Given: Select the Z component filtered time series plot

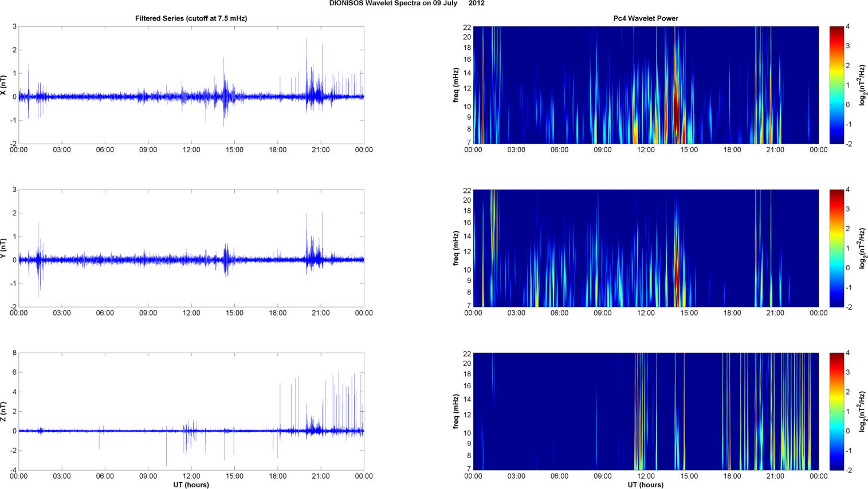Looking at the screenshot, I should pyautogui.click(x=191, y=412).
